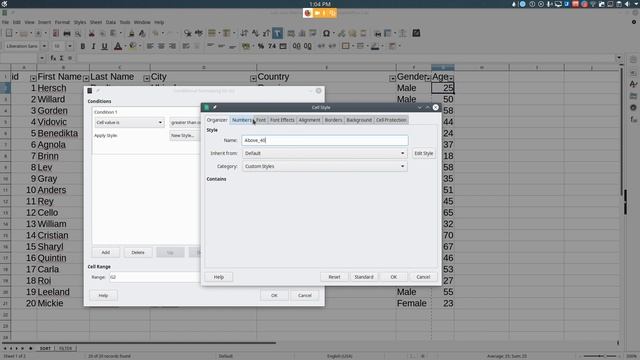Open the Format menu
Viewport: 640px width, 360px height.
(x=62, y=22)
